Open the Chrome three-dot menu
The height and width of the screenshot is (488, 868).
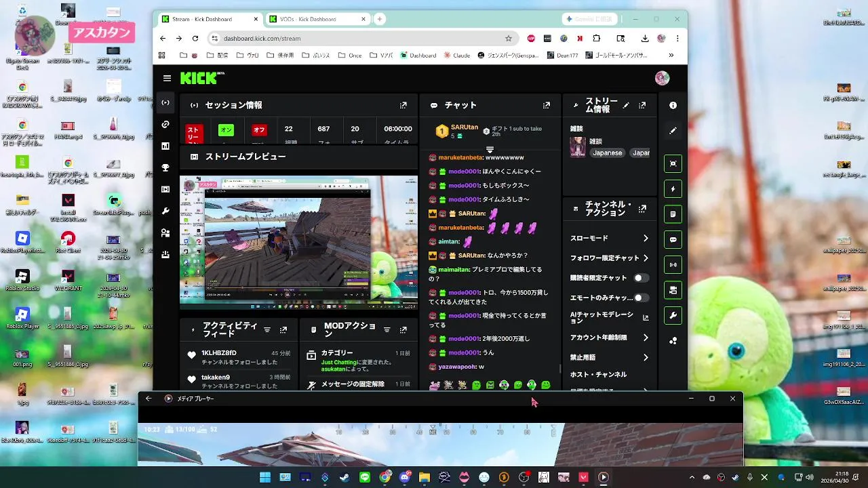[677, 39]
